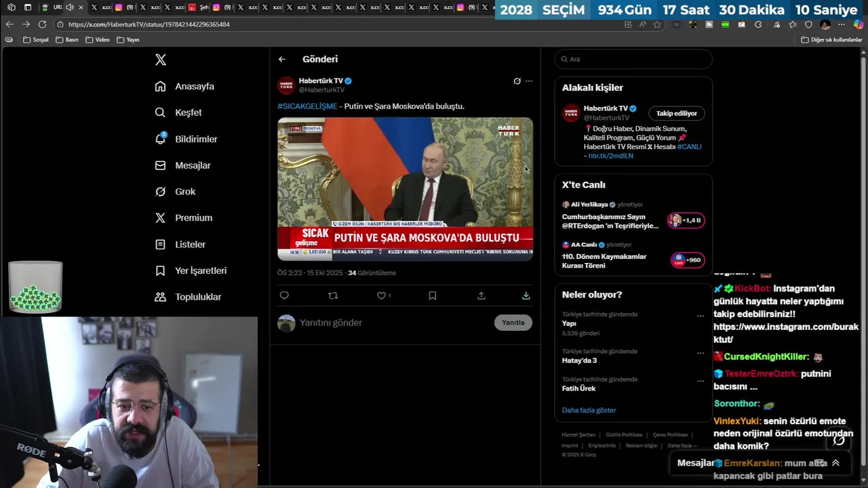Expand the Mesajlar drawer chevrons
Screen dimensions: 868x488
click(x=835, y=463)
